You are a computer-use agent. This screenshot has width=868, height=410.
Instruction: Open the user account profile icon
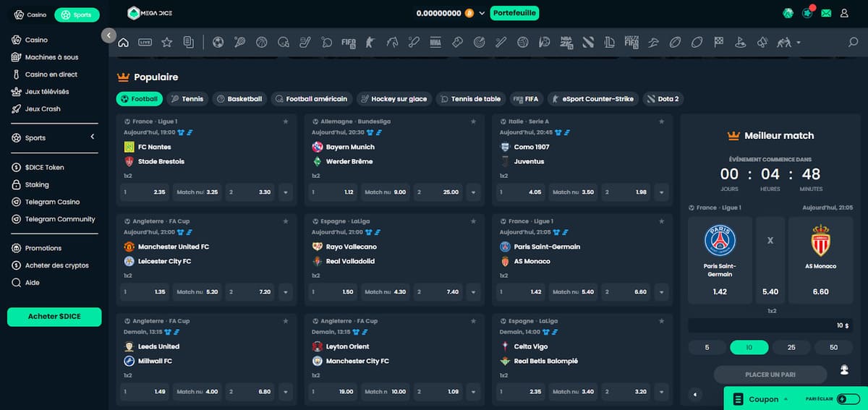coord(844,13)
